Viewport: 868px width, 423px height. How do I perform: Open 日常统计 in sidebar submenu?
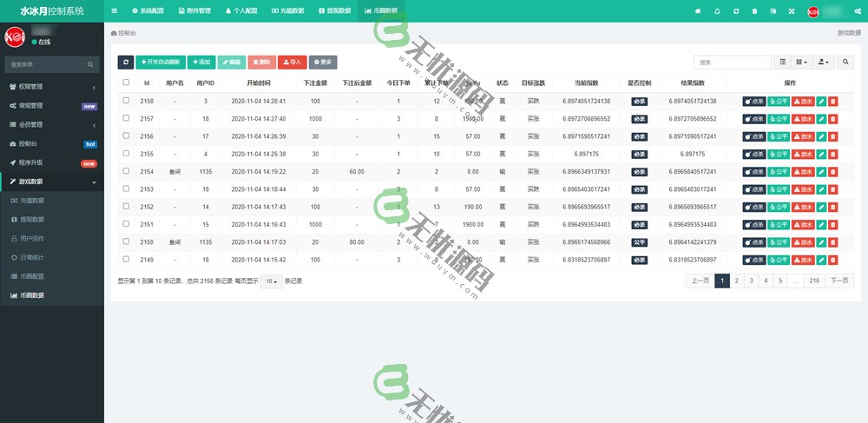click(x=52, y=257)
